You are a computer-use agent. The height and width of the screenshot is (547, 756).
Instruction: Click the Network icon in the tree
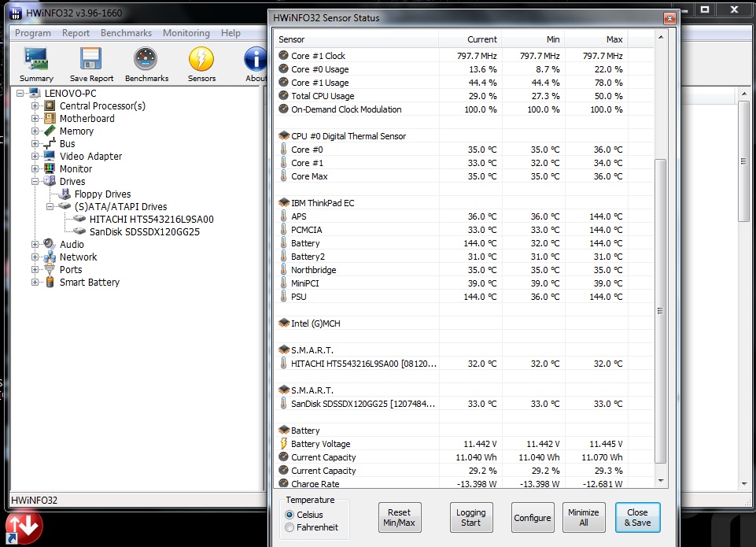[x=50, y=257]
